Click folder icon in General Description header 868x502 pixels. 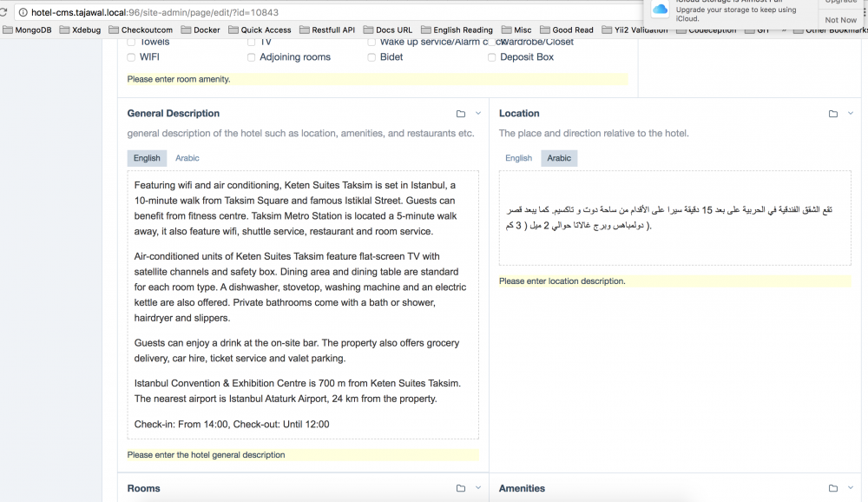(x=461, y=114)
